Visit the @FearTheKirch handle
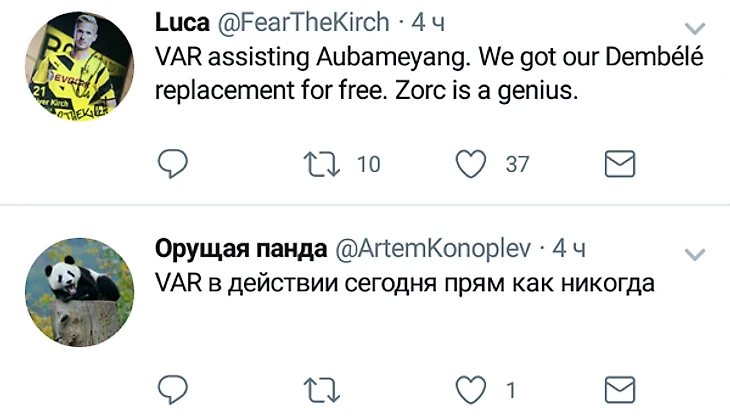The image size is (730, 420). [x=299, y=22]
